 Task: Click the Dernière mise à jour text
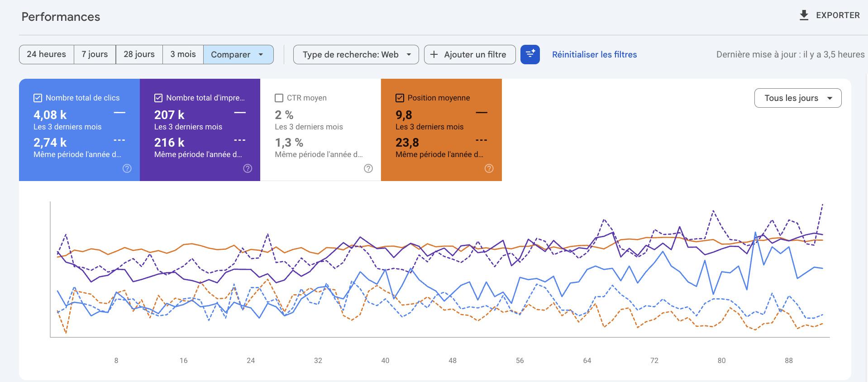point(790,54)
